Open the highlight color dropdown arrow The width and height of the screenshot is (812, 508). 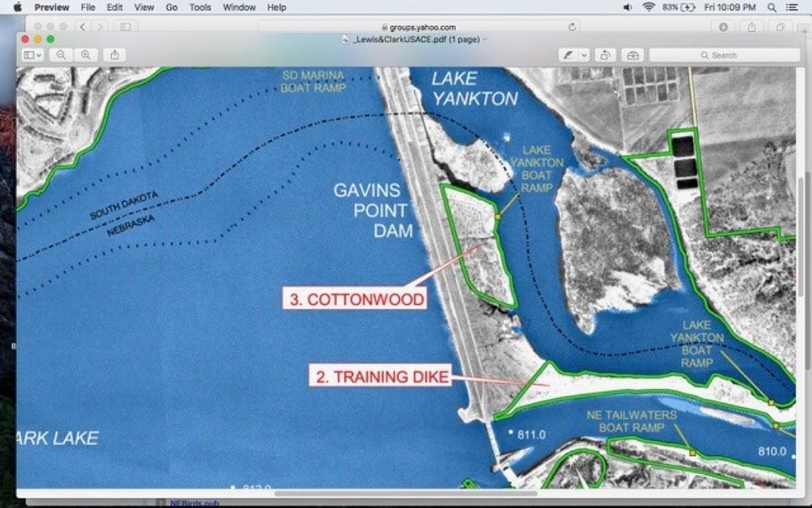pyautogui.click(x=584, y=55)
